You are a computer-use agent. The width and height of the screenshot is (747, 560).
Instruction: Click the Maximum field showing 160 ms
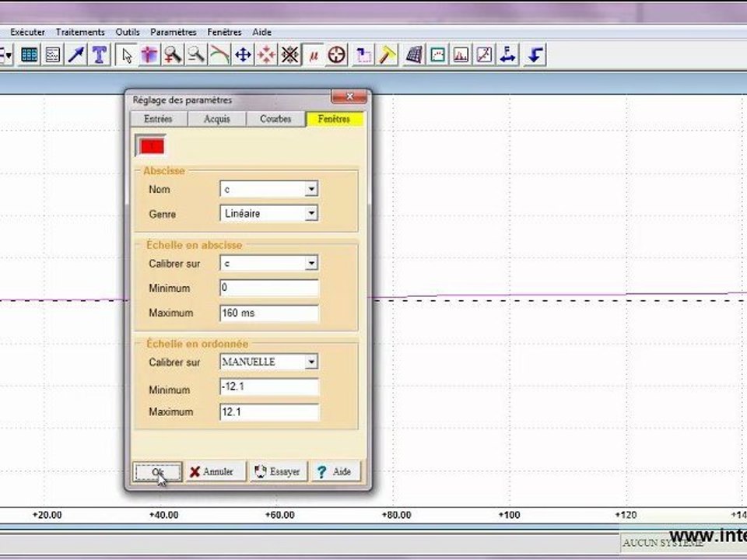(x=269, y=313)
